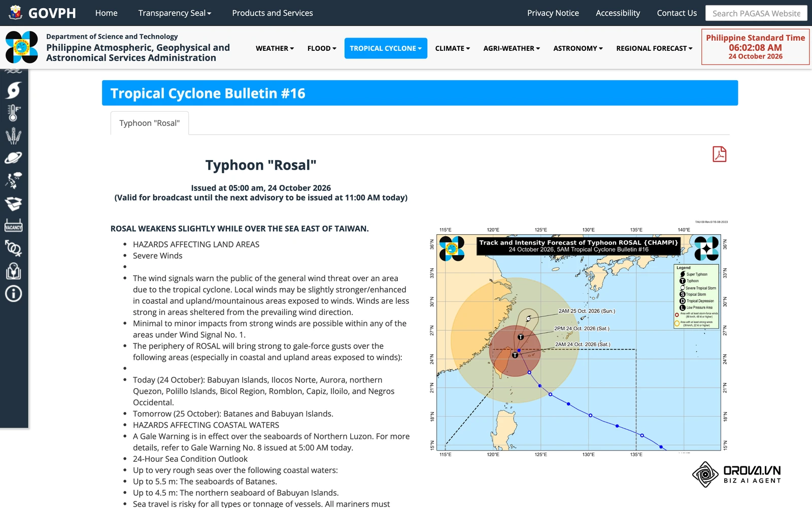812x508 pixels.
Task: Expand the Regional Forecast dropdown
Action: click(x=654, y=48)
